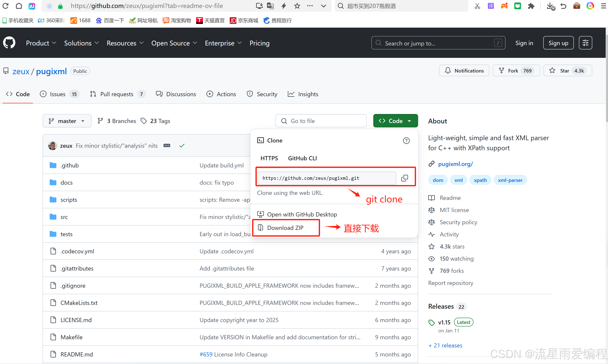Select the clone URL text field
The height and width of the screenshot is (364, 608).
click(x=327, y=178)
